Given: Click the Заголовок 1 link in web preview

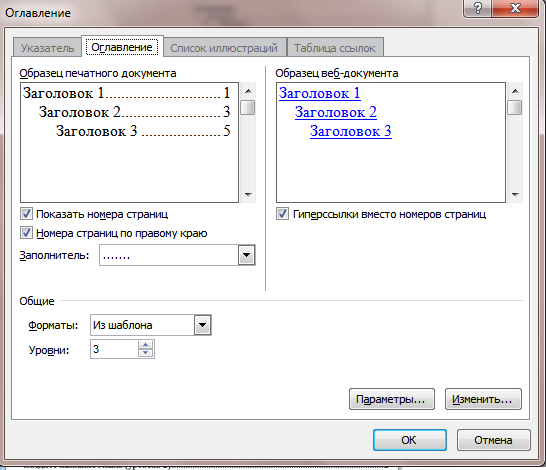Looking at the screenshot, I should pos(320,93).
